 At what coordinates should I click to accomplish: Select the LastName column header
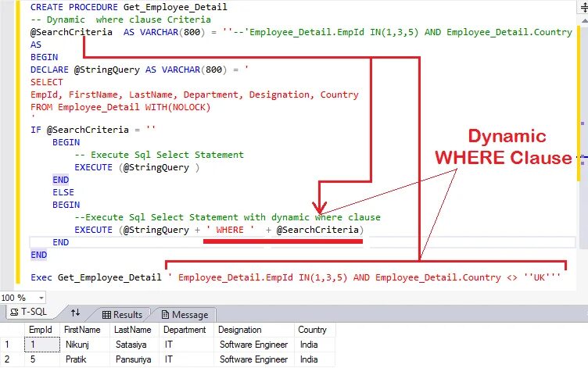pos(134,330)
